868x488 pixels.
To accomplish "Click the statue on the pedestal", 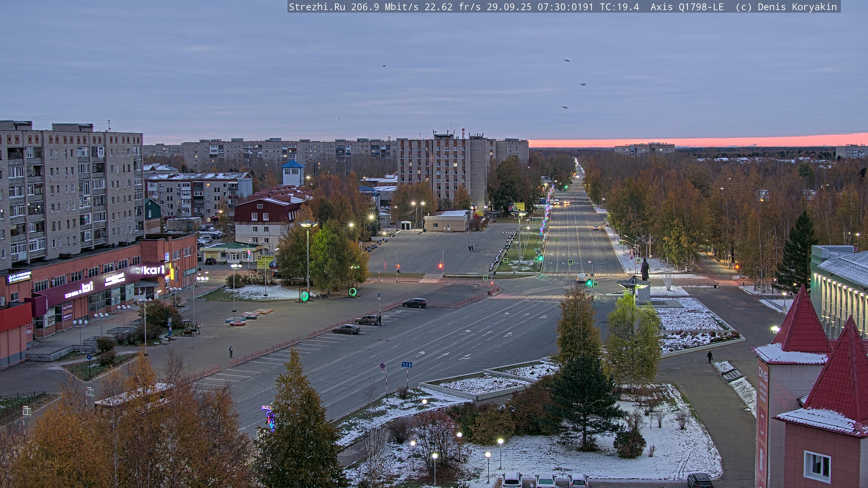I will pos(644,269).
